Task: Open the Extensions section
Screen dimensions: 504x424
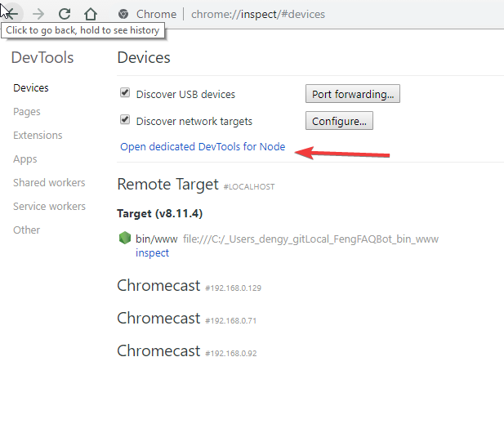Action: pos(38,135)
